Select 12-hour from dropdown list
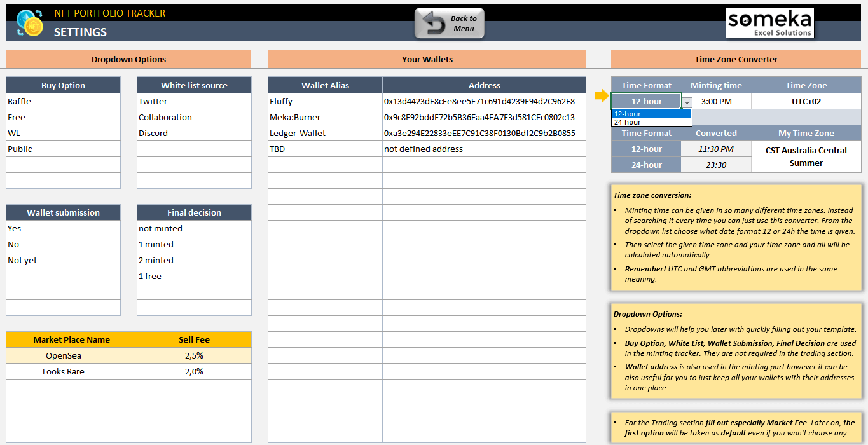The image size is (868, 445). tap(651, 114)
